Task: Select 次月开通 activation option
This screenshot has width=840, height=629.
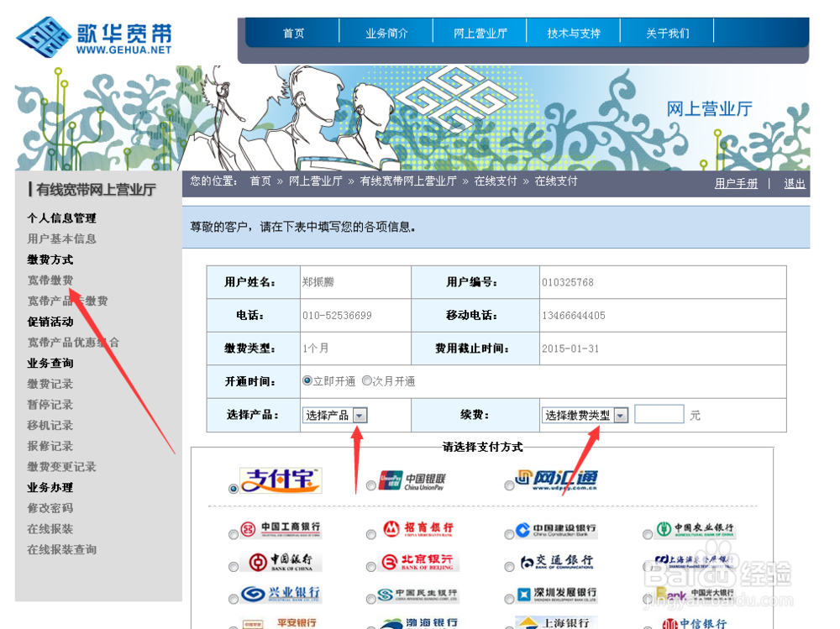Action: [367, 380]
